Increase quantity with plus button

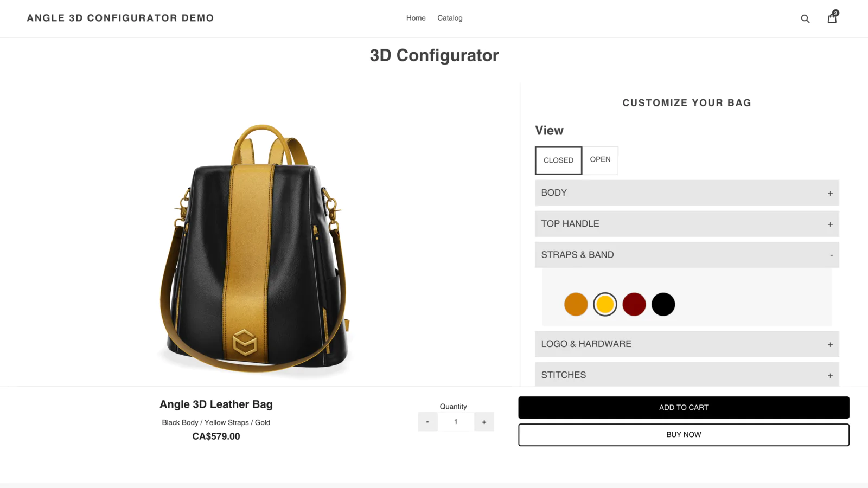pos(484,422)
